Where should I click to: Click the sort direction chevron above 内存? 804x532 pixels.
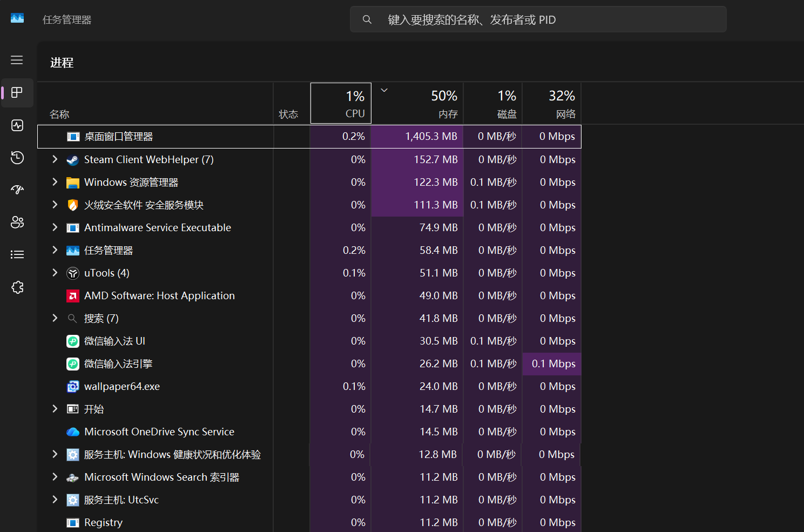point(384,90)
